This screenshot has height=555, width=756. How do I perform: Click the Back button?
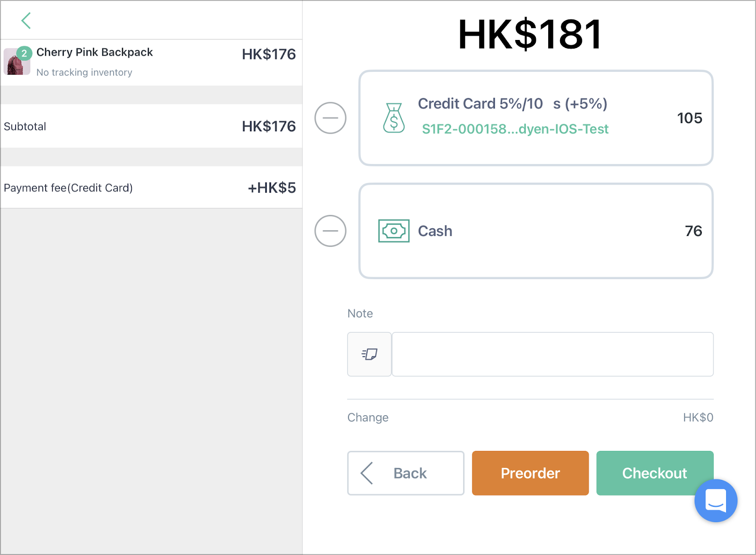pyautogui.click(x=406, y=473)
